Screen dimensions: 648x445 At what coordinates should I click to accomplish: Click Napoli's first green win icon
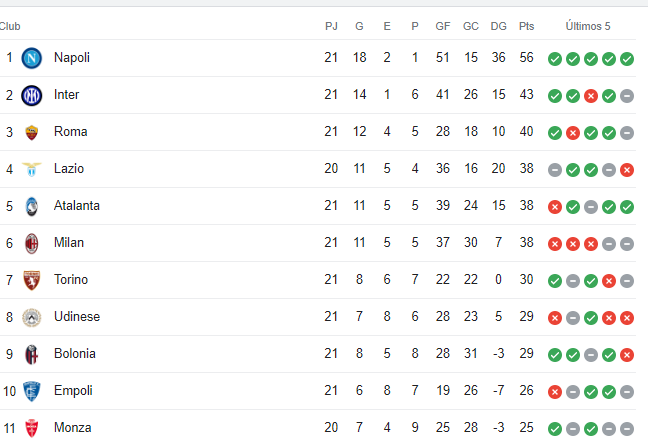[555, 59]
